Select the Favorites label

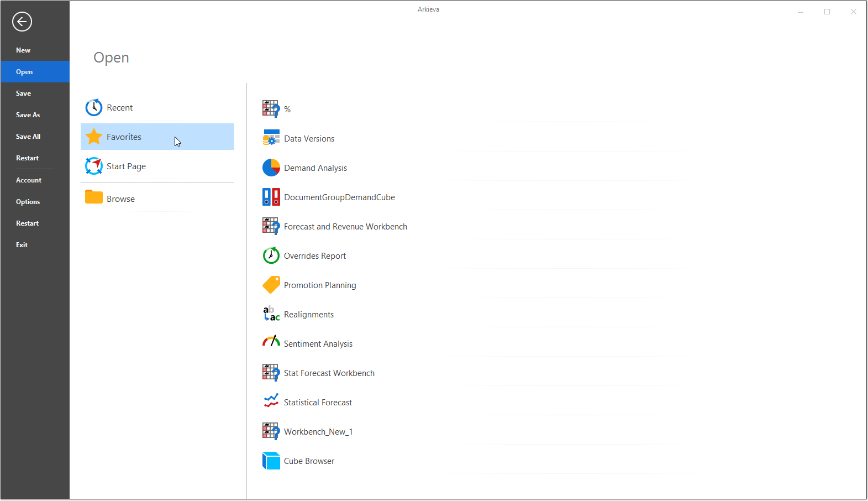124,137
